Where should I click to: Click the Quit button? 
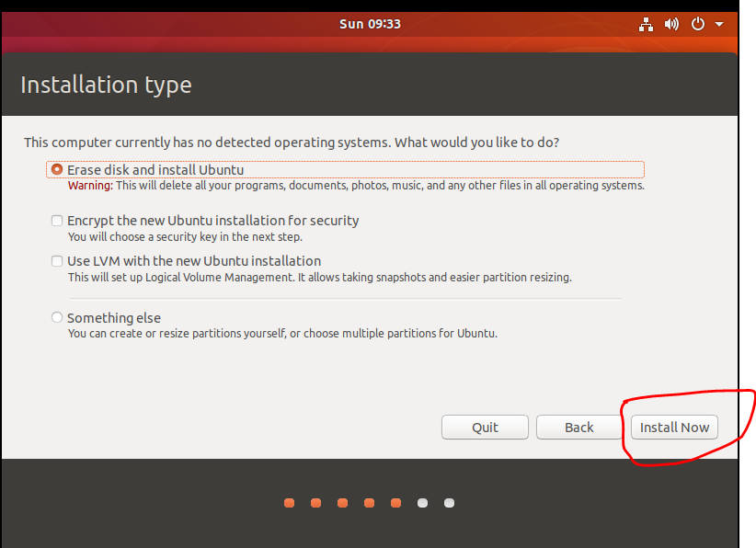coord(485,428)
